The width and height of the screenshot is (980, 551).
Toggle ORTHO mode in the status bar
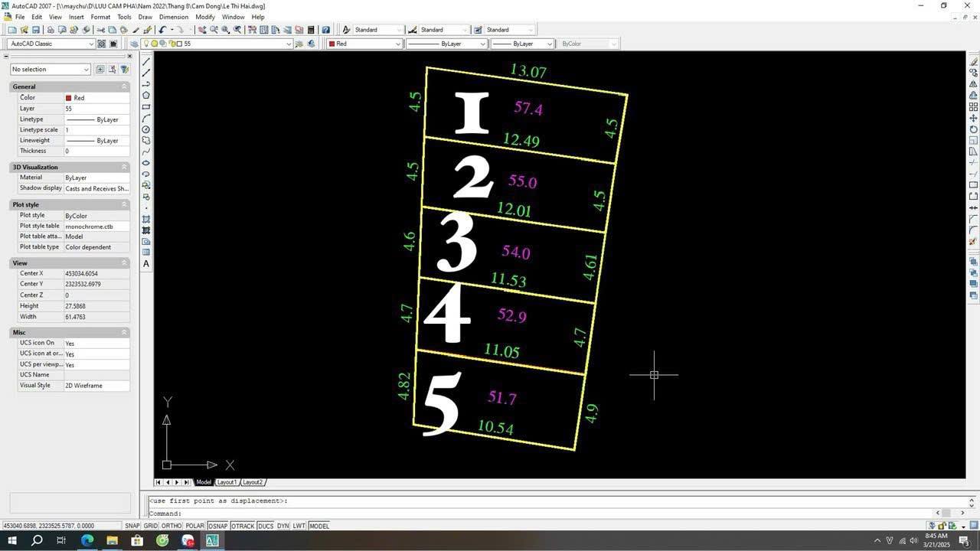pyautogui.click(x=170, y=526)
